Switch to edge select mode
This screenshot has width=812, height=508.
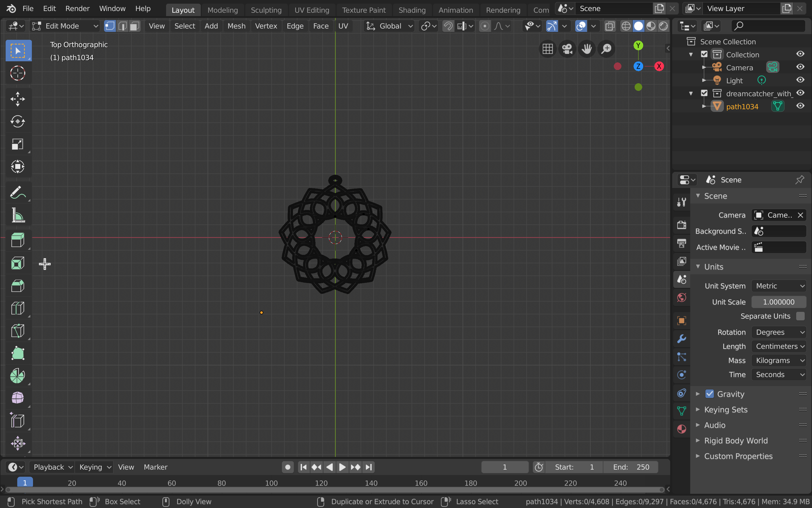(x=122, y=26)
